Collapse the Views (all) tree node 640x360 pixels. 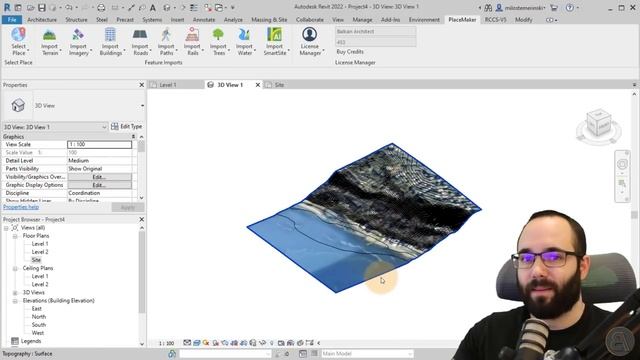[6, 228]
